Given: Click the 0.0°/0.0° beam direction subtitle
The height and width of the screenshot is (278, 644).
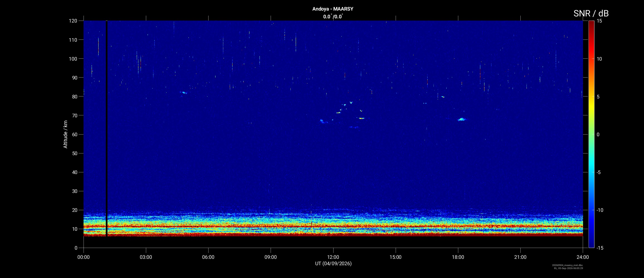Looking at the screenshot, I should [333, 17].
